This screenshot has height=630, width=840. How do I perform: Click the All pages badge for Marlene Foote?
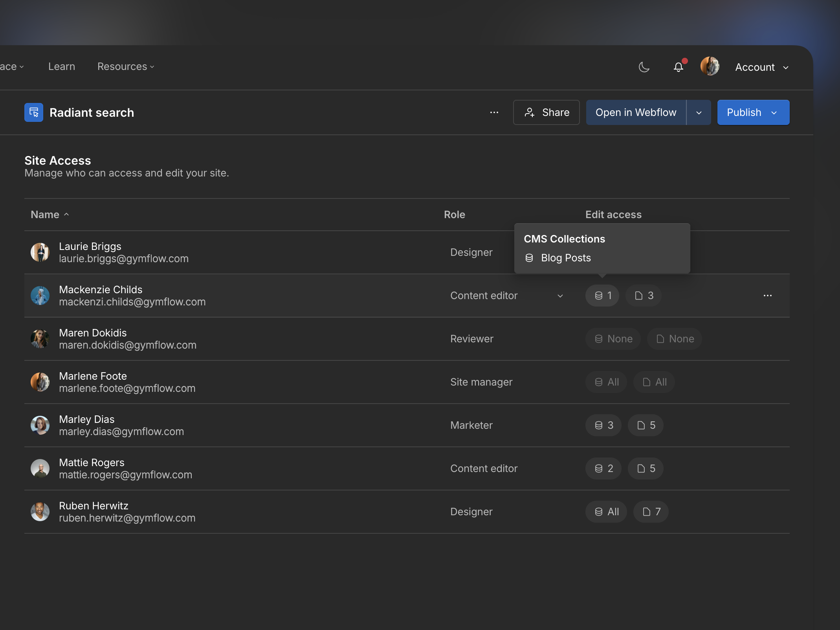[x=654, y=382]
